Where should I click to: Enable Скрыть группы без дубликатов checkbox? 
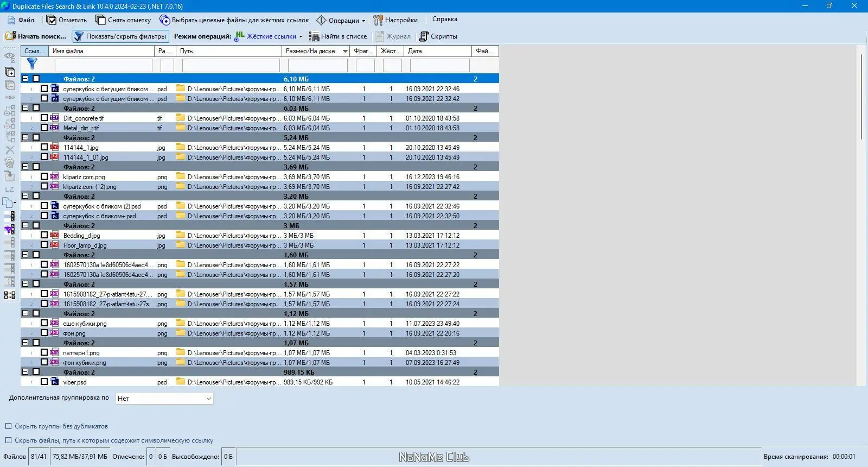click(x=8, y=426)
